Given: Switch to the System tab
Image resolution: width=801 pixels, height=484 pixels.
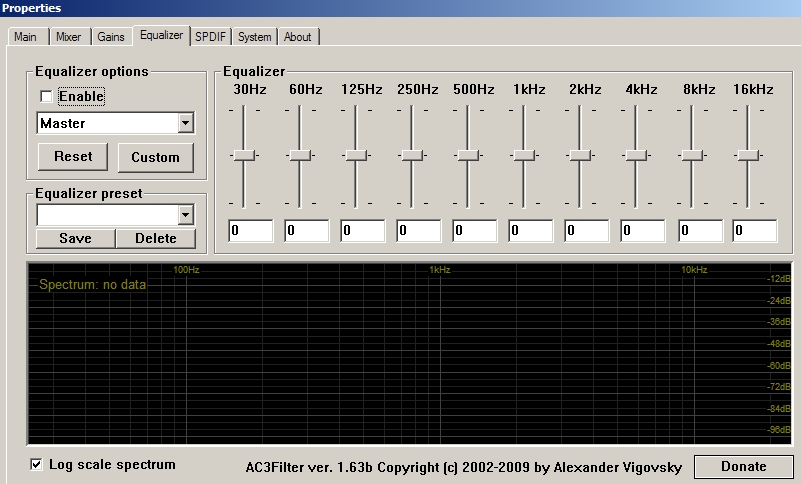Looking at the screenshot, I should (254, 37).
